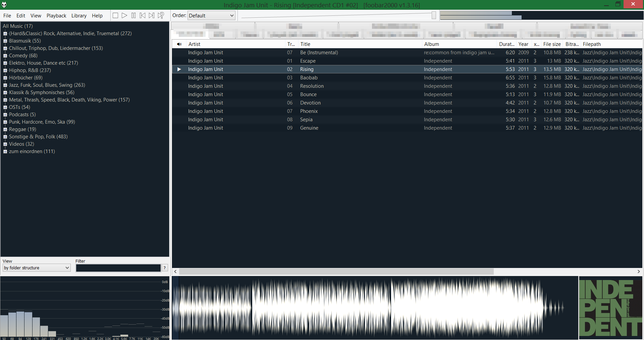Click the filter help question mark button

point(165,268)
